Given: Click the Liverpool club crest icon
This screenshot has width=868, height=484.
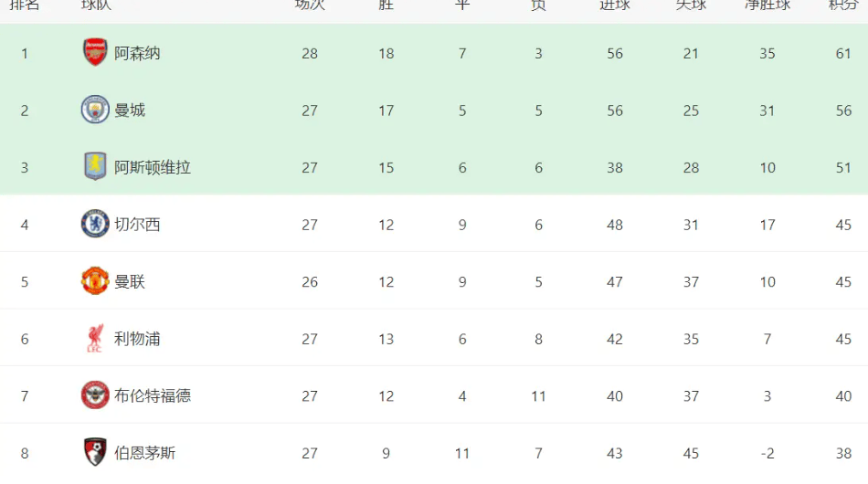Looking at the screenshot, I should (x=95, y=339).
